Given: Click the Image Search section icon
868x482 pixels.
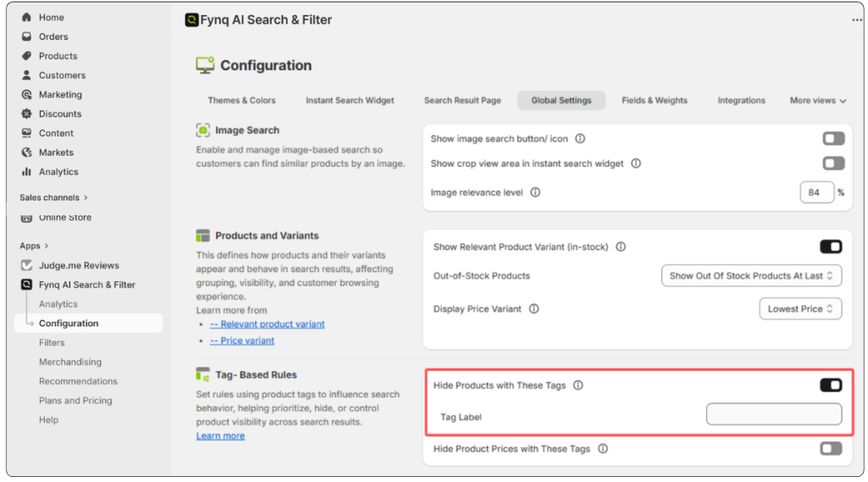Looking at the screenshot, I should click(203, 130).
